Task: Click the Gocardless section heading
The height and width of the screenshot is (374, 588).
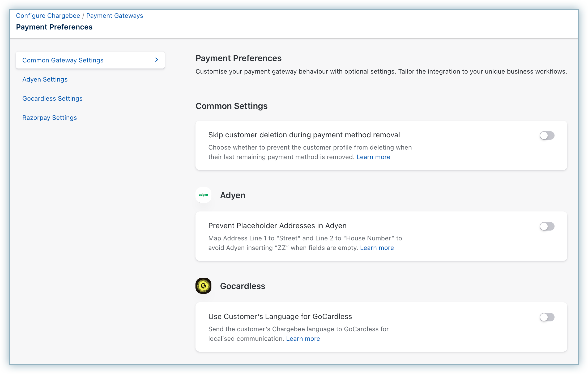Action: [242, 286]
